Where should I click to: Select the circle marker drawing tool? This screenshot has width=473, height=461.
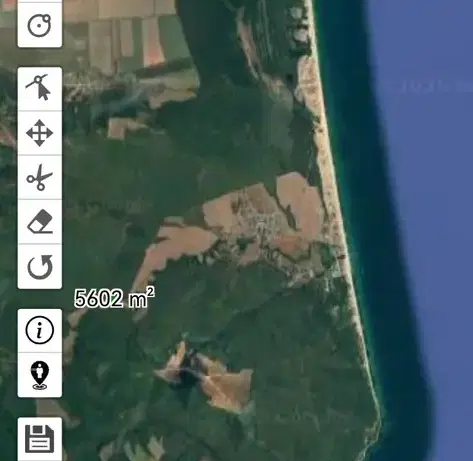pyautogui.click(x=40, y=25)
